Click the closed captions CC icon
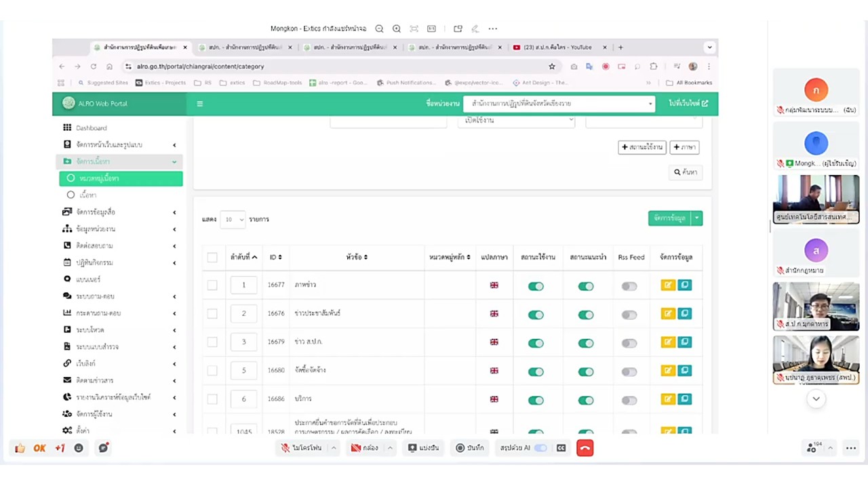 pyautogui.click(x=561, y=448)
